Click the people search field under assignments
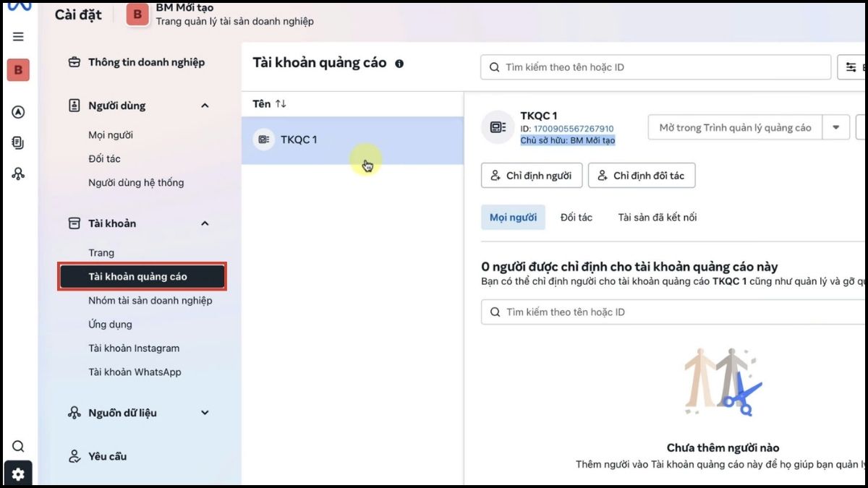The image size is (868, 488). click(x=674, y=312)
